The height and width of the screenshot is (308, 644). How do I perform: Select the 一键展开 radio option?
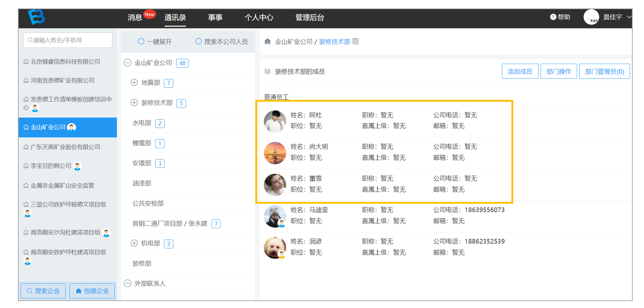[141, 41]
